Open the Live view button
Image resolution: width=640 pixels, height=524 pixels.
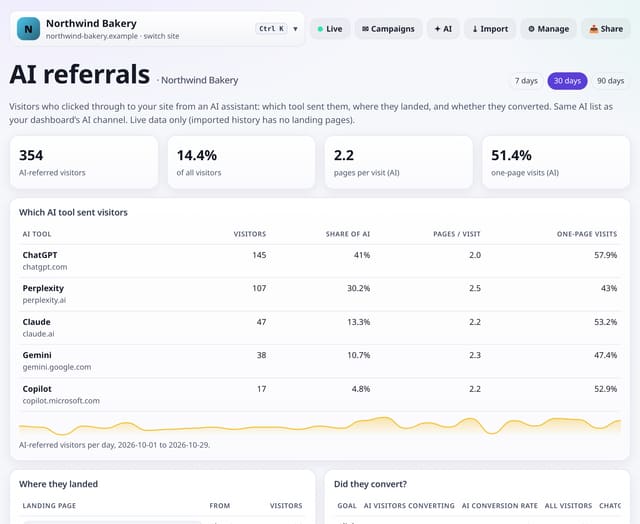coord(330,29)
